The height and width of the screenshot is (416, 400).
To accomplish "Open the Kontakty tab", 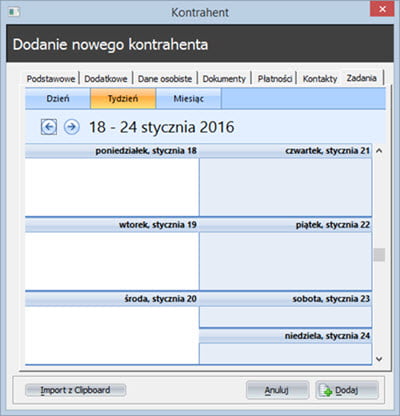I will (320, 79).
